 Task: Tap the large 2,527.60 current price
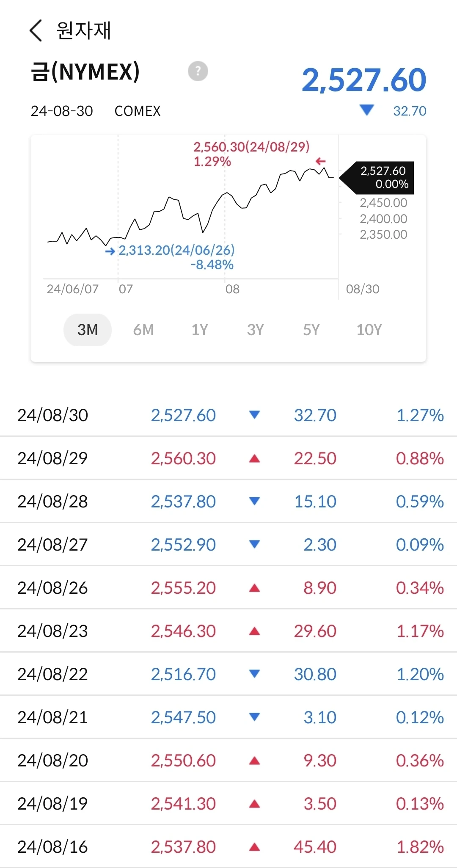tap(364, 80)
